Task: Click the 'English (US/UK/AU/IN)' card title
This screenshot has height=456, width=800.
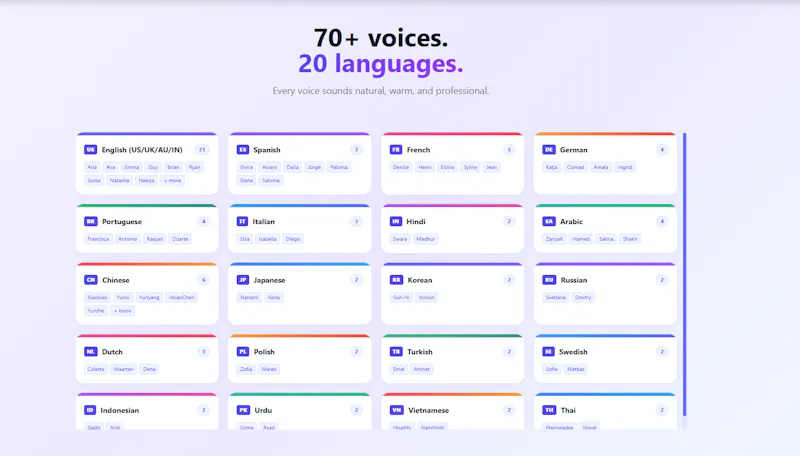Action: pyautogui.click(x=142, y=149)
